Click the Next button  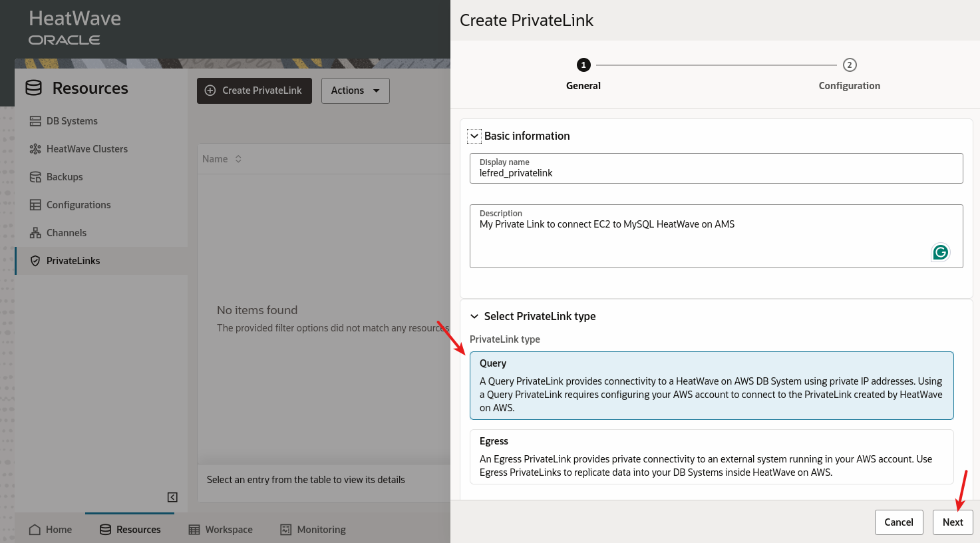click(x=952, y=522)
